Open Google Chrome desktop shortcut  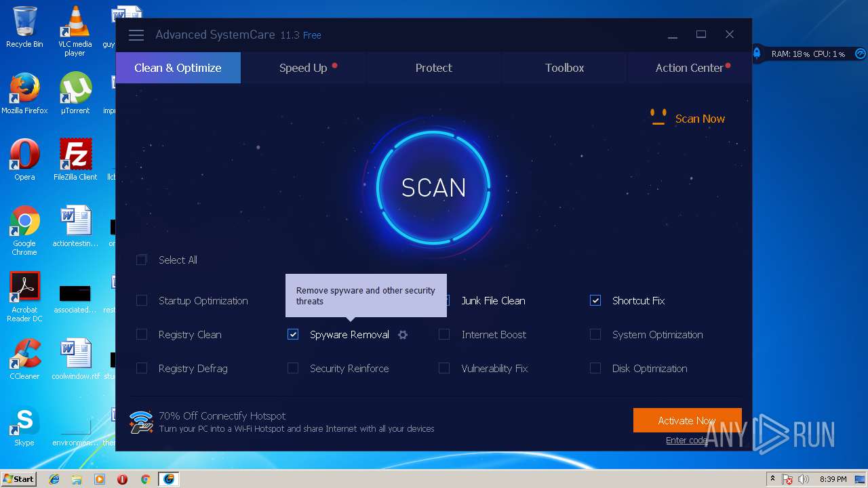[x=24, y=230]
